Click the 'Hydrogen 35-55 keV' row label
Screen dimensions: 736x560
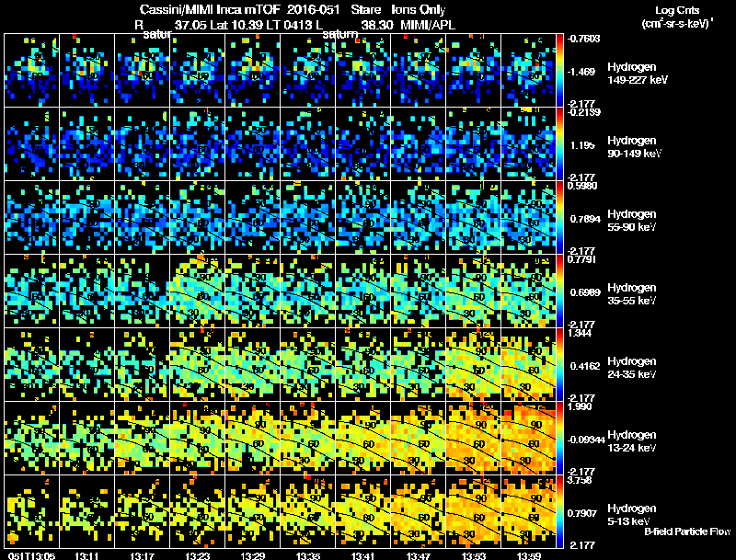[632, 294]
